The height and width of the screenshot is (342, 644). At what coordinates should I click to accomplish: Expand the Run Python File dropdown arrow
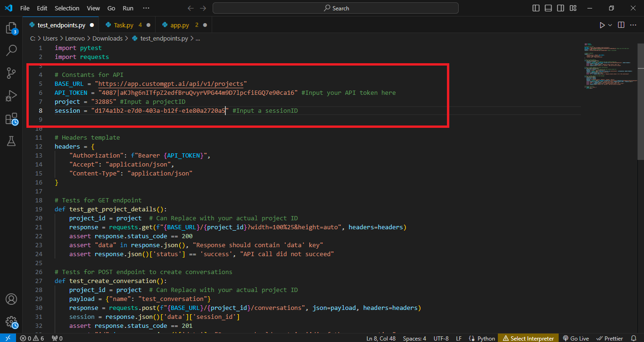(x=610, y=25)
